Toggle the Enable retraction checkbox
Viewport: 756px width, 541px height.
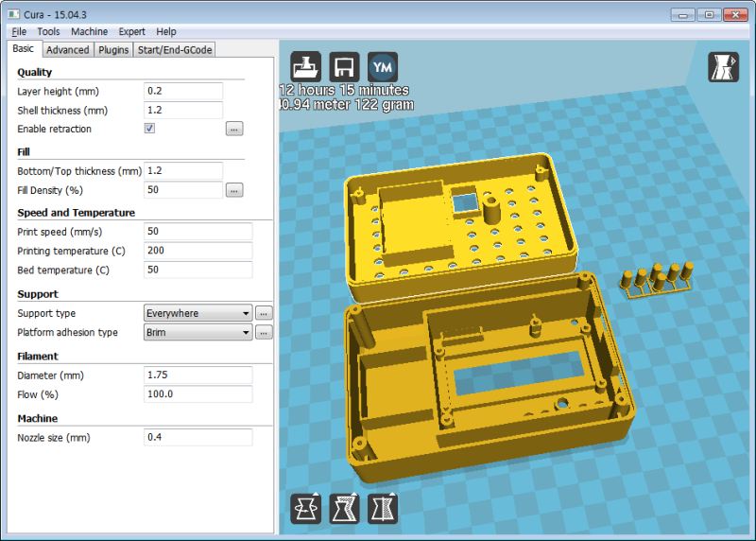pos(149,129)
